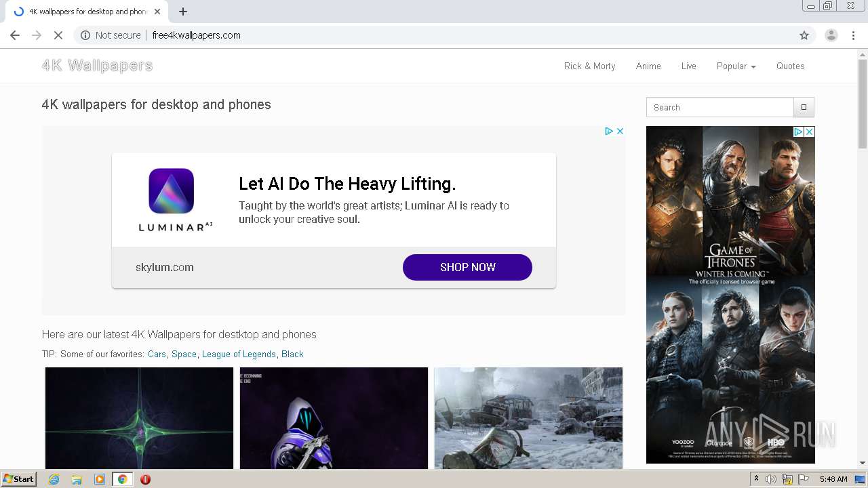
Task: Open the Chrome profile avatar menu
Action: coord(831,35)
